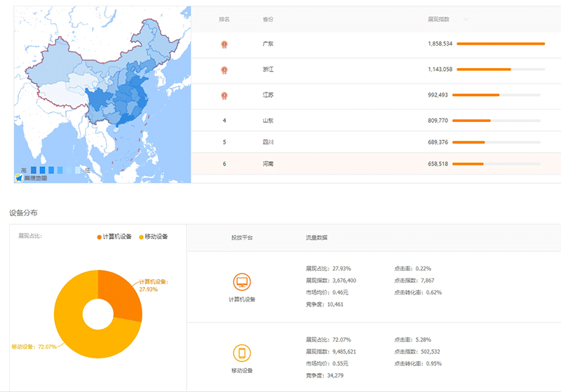This screenshot has height=392, width=561.
Task: Click the 浙江 exposure index progress bar
Action: point(500,69)
